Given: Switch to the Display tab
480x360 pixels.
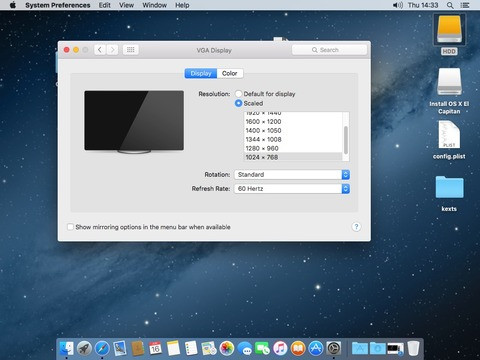Looking at the screenshot, I should click(x=201, y=73).
